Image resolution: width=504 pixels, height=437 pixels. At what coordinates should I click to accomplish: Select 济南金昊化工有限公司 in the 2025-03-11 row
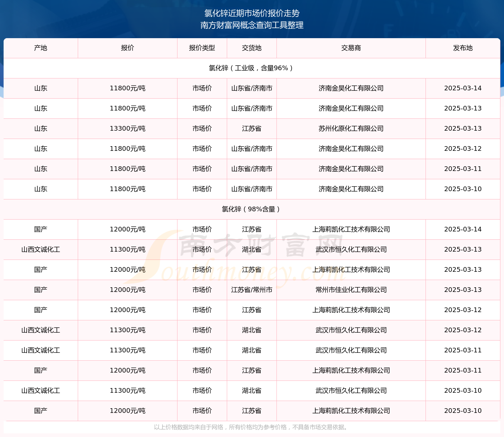[351, 169]
